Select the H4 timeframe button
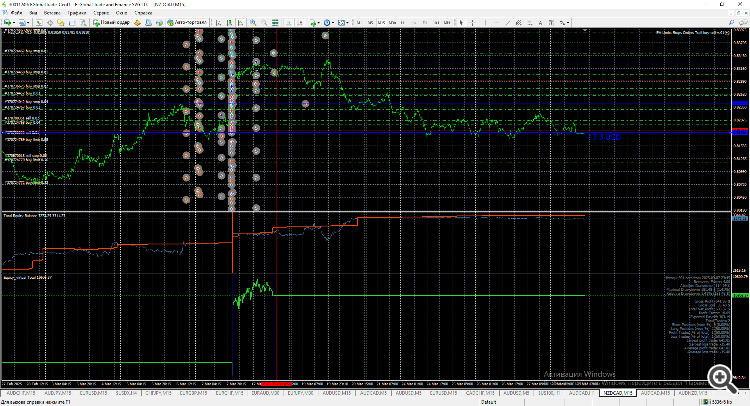Viewport: 750px width, 406px height. point(414,22)
